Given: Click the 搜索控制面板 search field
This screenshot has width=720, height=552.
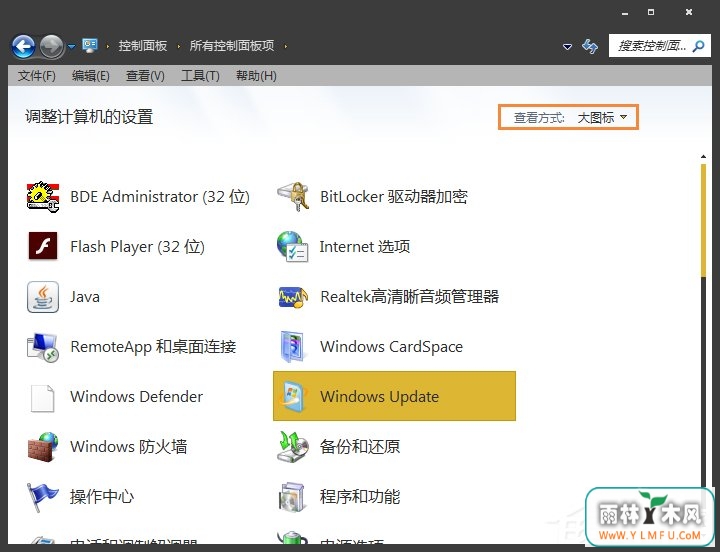Looking at the screenshot, I should [x=659, y=46].
